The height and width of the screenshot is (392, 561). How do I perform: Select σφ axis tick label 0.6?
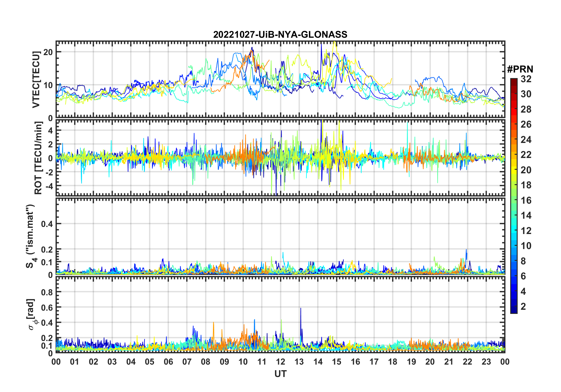click(47, 307)
